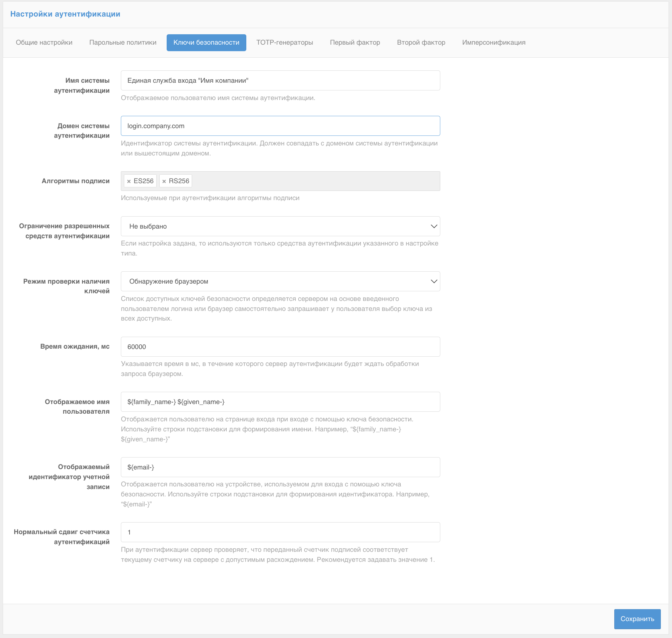Focus the authentication system name field
This screenshot has width=672, height=638.
(x=280, y=80)
